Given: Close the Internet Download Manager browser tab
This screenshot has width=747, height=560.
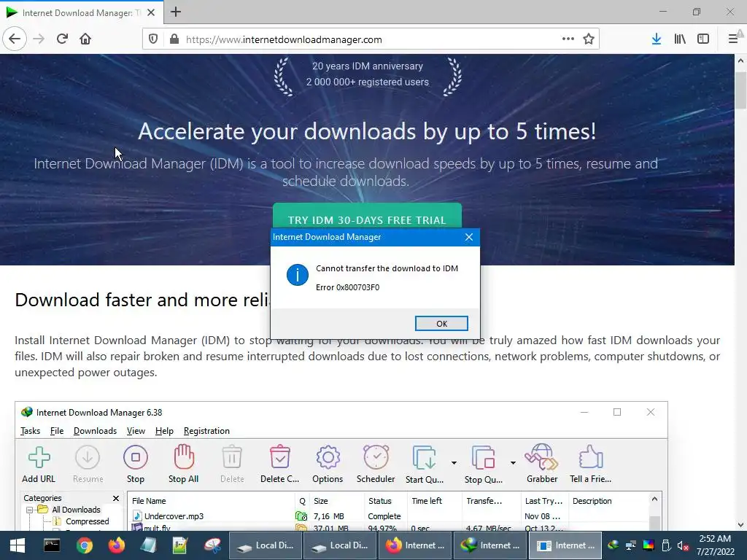Looking at the screenshot, I should (x=151, y=12).
